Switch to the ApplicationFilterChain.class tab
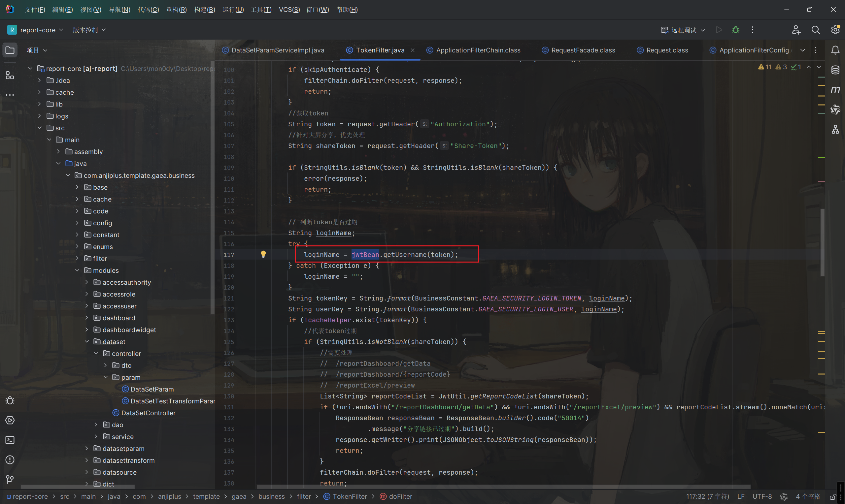Image resolution: width=845 pixels, height=504 pixels. click(x=478, y=50)
